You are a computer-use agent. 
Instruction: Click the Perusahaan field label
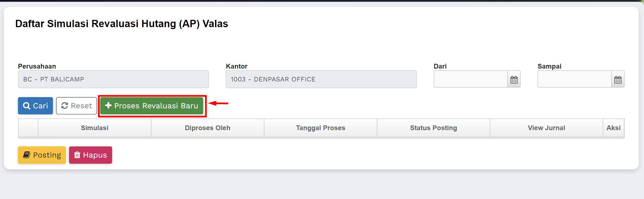[x=37, y=66]
